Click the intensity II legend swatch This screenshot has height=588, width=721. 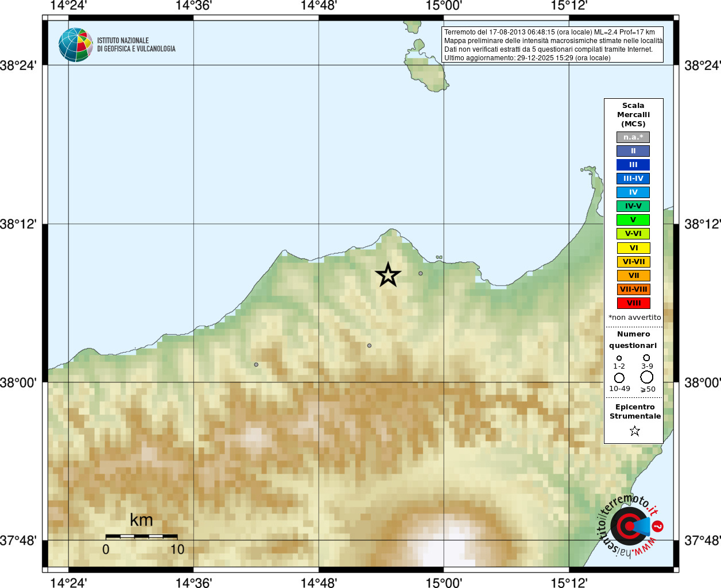click(633, 151)
